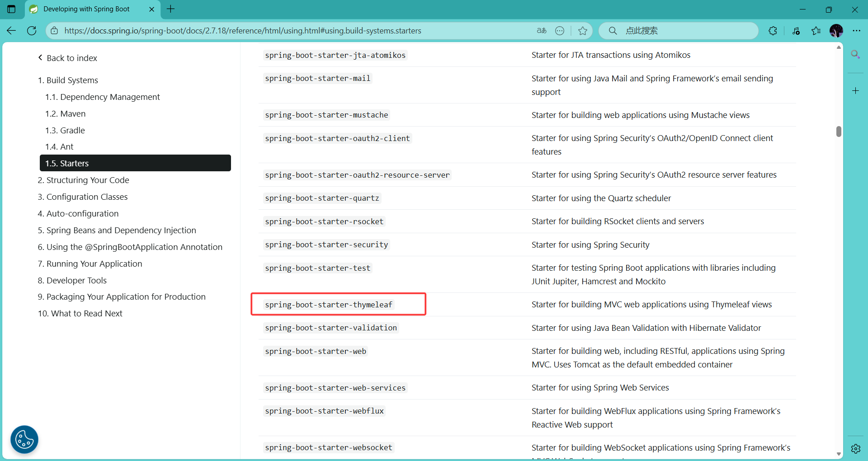
Task: Open the browser extensions icon
Action: coord(773,31)
